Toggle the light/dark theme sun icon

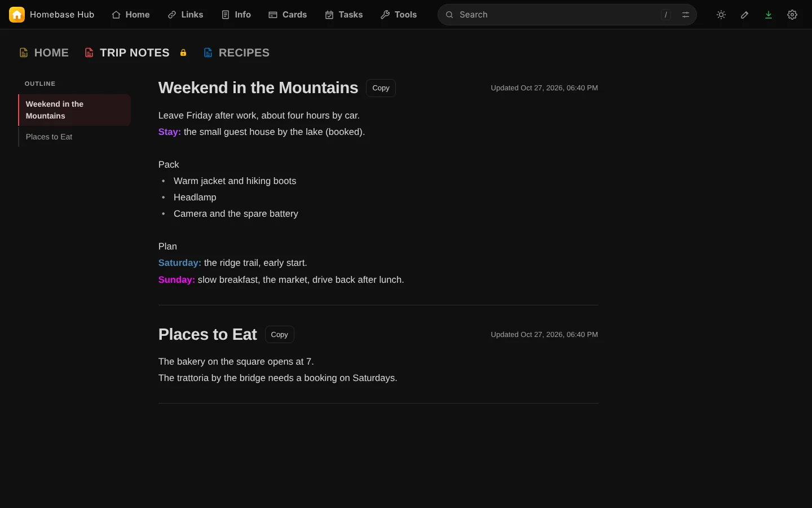[721, 15]
